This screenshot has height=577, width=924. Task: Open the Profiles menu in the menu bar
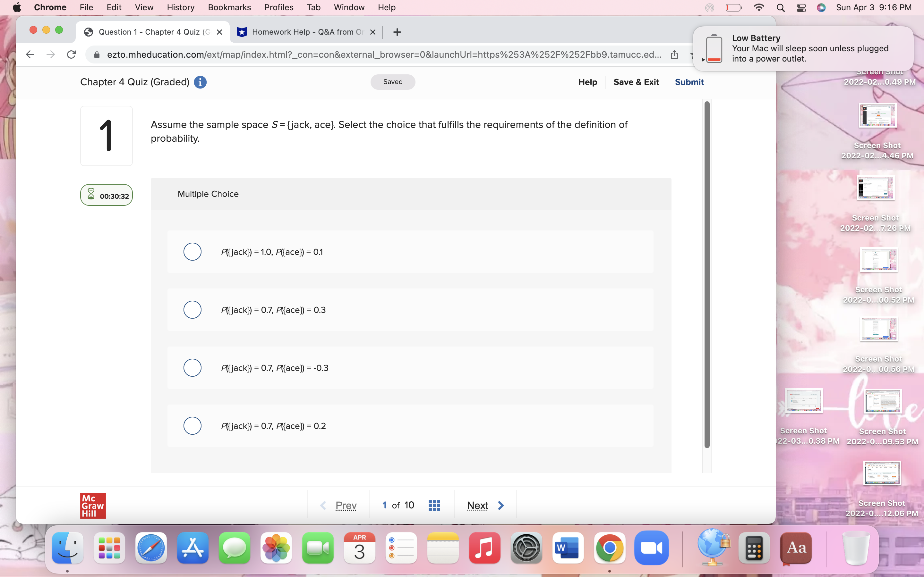tap(279, 7)
